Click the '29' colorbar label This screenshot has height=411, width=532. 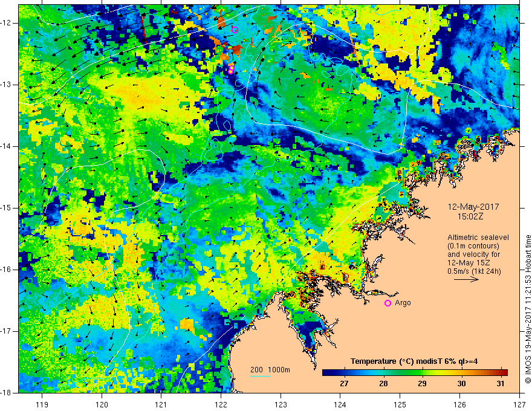pos(422,384)
